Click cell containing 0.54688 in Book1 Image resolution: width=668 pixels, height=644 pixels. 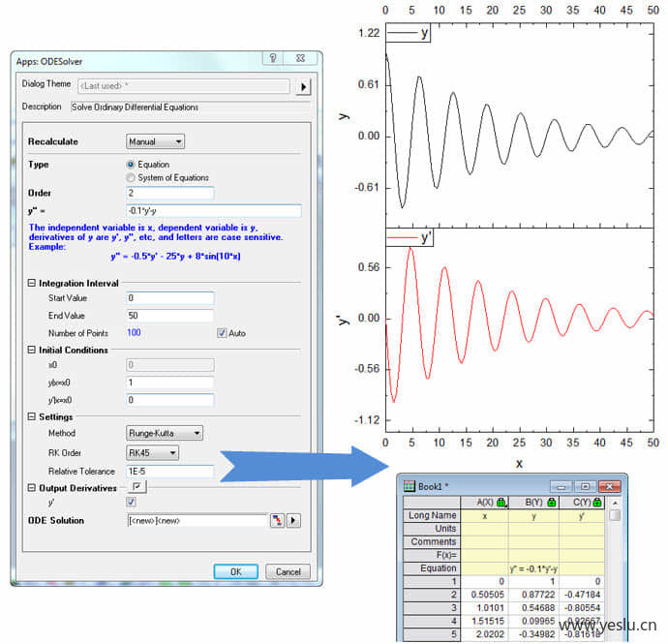pyautogui.click(x=533, y=608)
